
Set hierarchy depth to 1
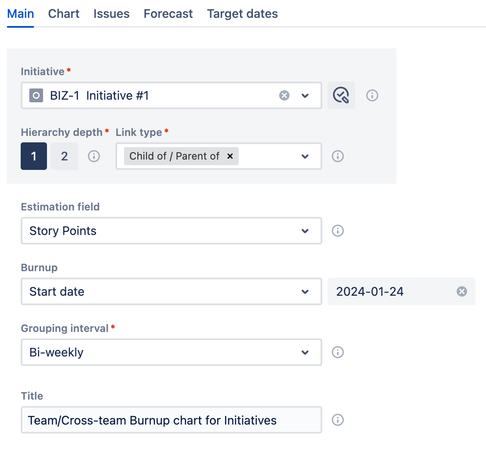pos(34,156)
